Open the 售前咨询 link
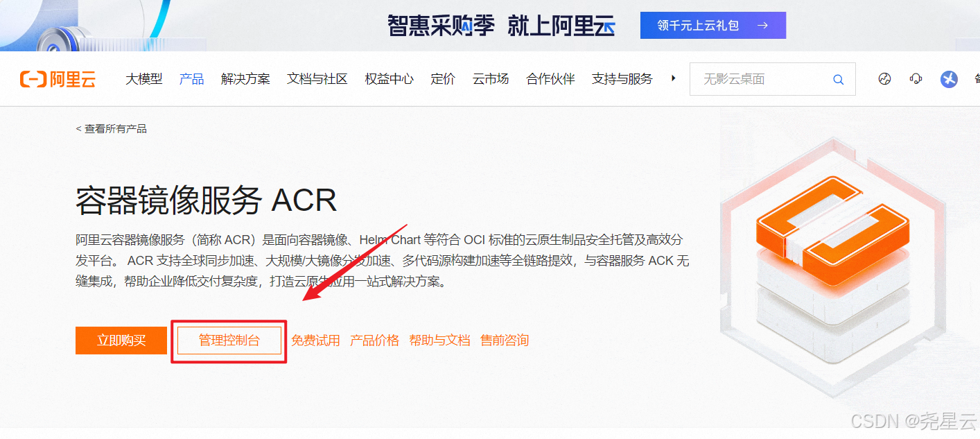 coord(505,341)
